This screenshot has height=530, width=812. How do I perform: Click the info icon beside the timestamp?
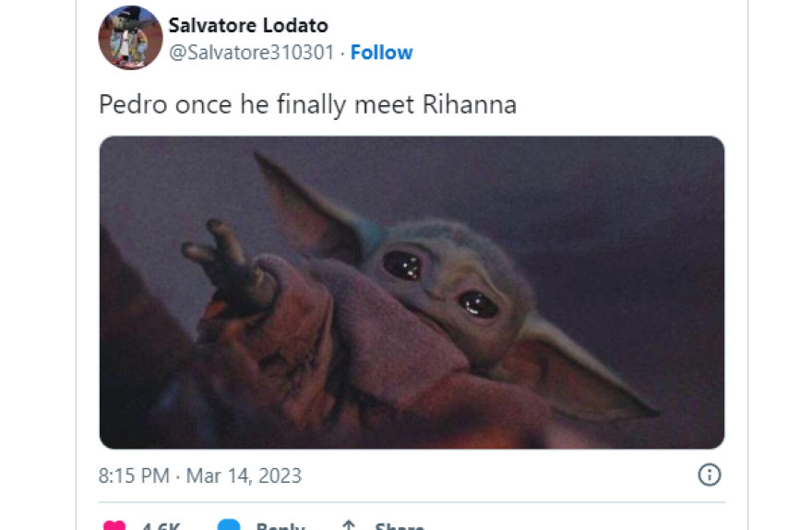[709, 476]
